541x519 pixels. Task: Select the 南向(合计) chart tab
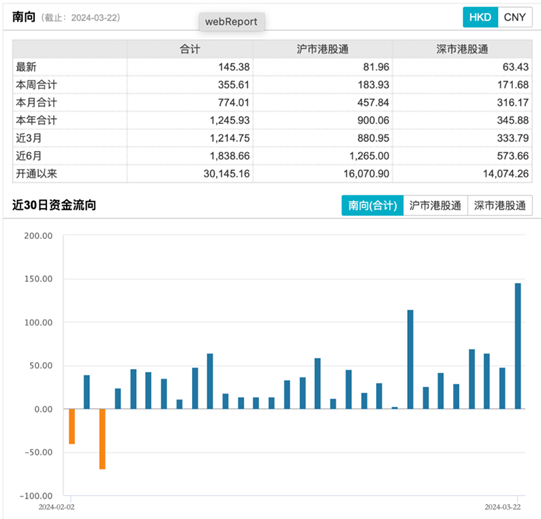tap(373, 206)
